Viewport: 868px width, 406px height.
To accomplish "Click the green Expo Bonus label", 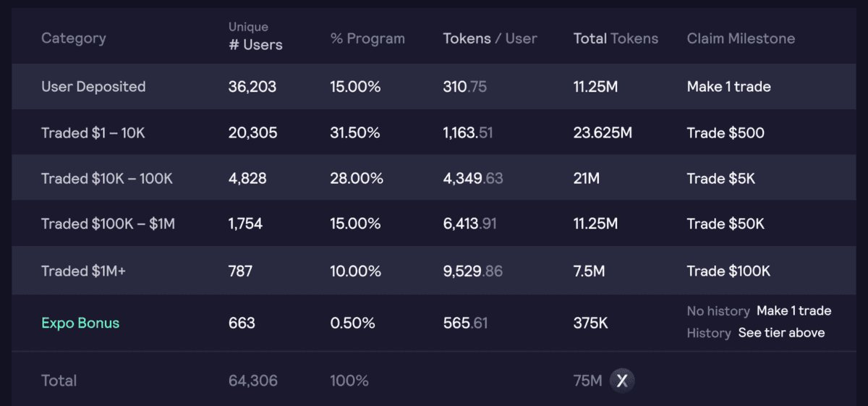I will pyautogui.click(x=80, y=323).
